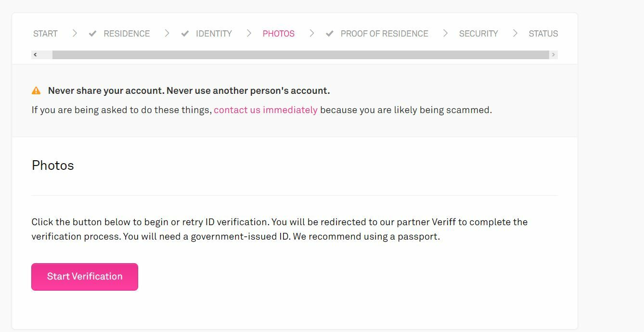644x332 pixels.
Task: Open the PROOF OF RESIDENCE step
Action: coord(384,34)
